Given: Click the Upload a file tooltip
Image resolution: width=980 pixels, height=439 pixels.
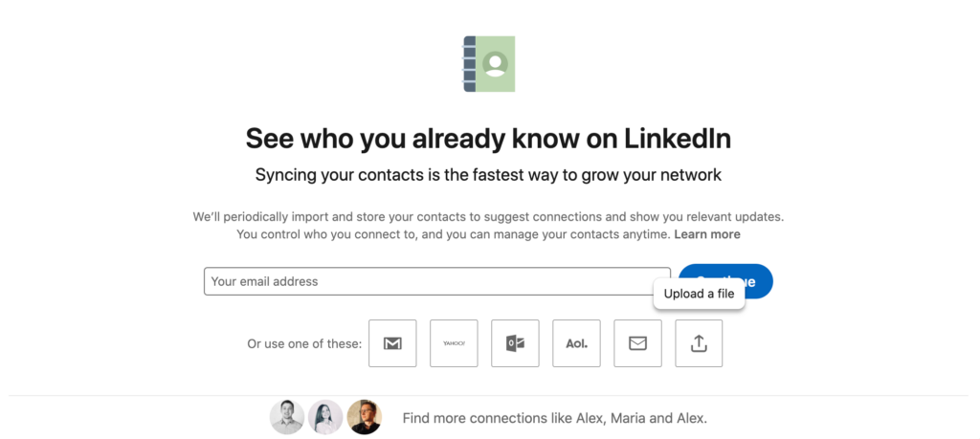Looking at the screenshot, I should [x=699, y=294].
